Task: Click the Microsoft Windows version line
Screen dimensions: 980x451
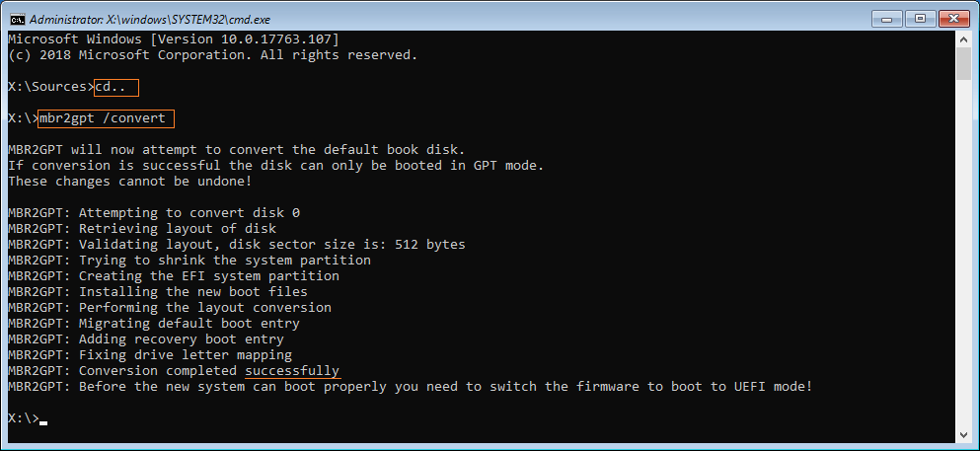Action: pyautogui.click(x=174, y=38)
